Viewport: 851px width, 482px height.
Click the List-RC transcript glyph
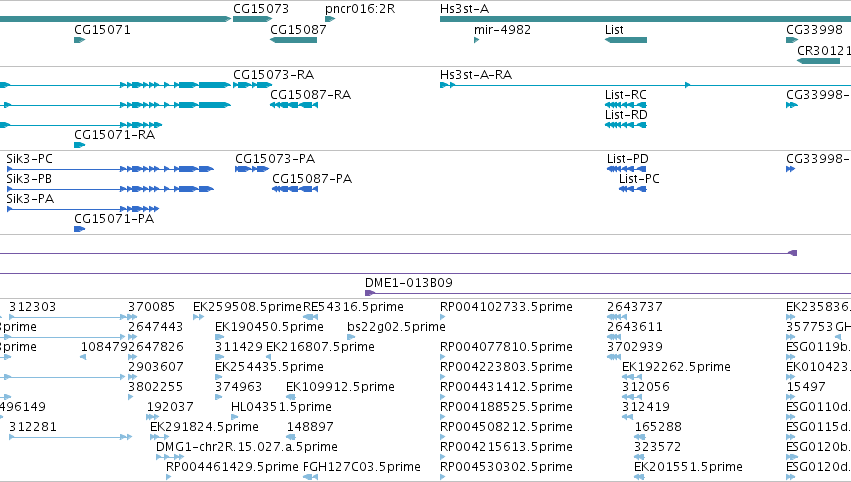tap(626, 105)
